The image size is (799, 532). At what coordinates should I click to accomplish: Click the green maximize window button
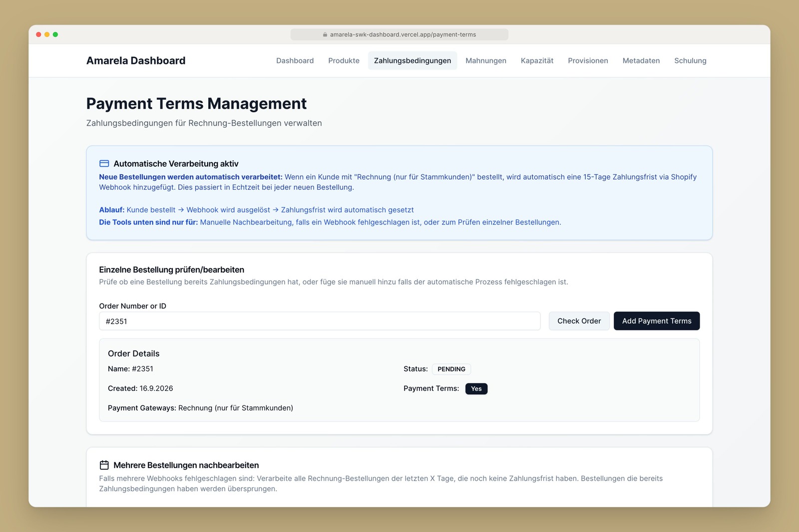[x=55, y=35]
